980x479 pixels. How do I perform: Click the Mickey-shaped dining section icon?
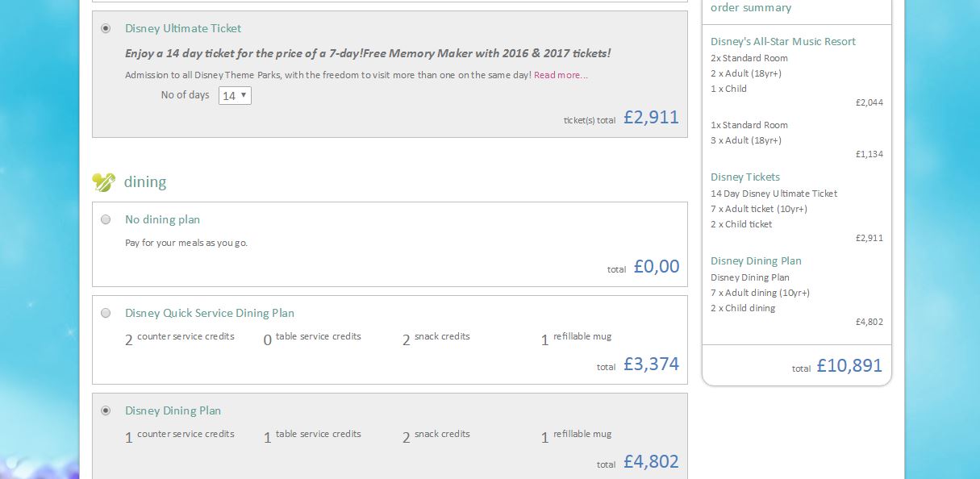pyautogui.click(x=103, y=182)
